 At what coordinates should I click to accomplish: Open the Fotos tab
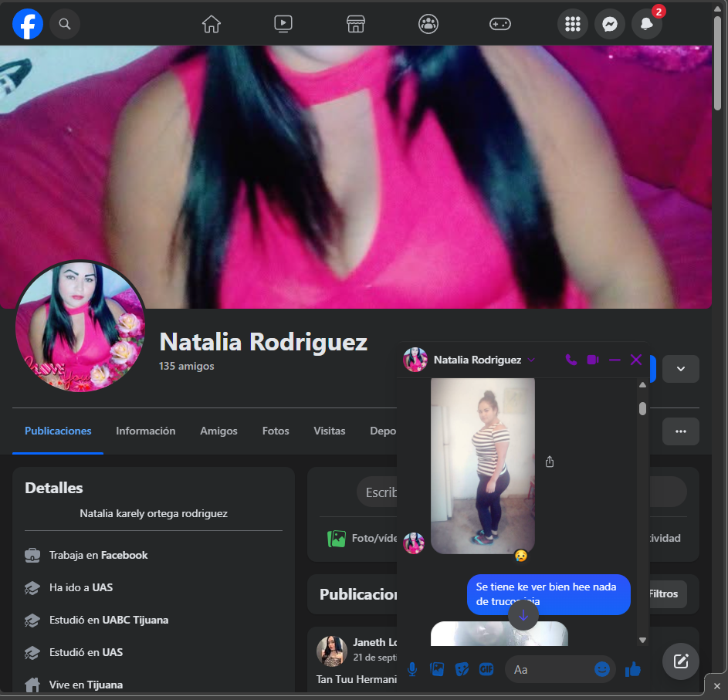coord(275,431)
